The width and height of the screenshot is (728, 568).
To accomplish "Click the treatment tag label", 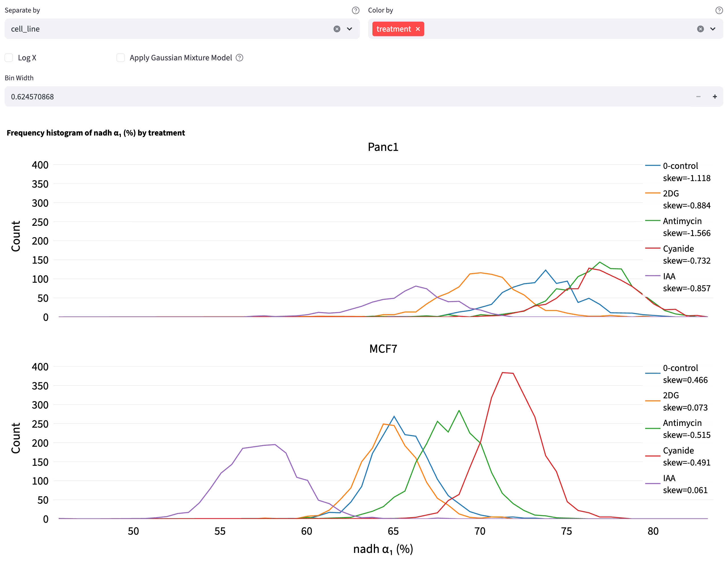I will point(394,29).
